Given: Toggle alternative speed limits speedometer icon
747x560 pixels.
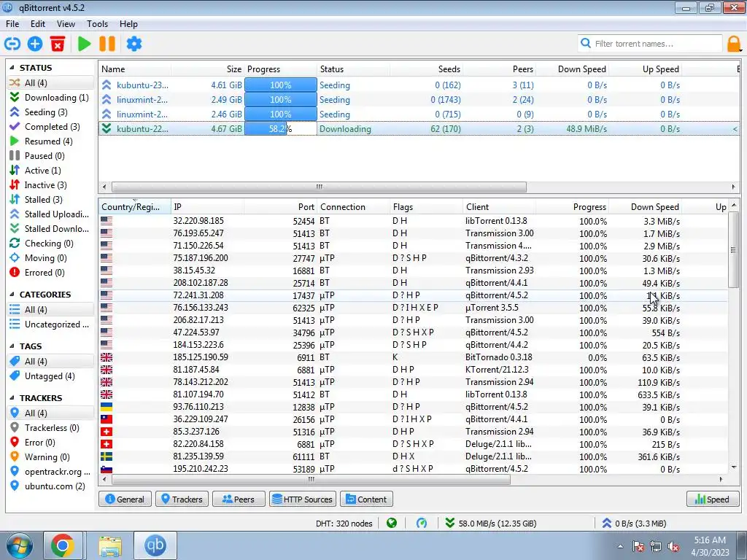Looking at the screenshot, I should pos(422,524).
